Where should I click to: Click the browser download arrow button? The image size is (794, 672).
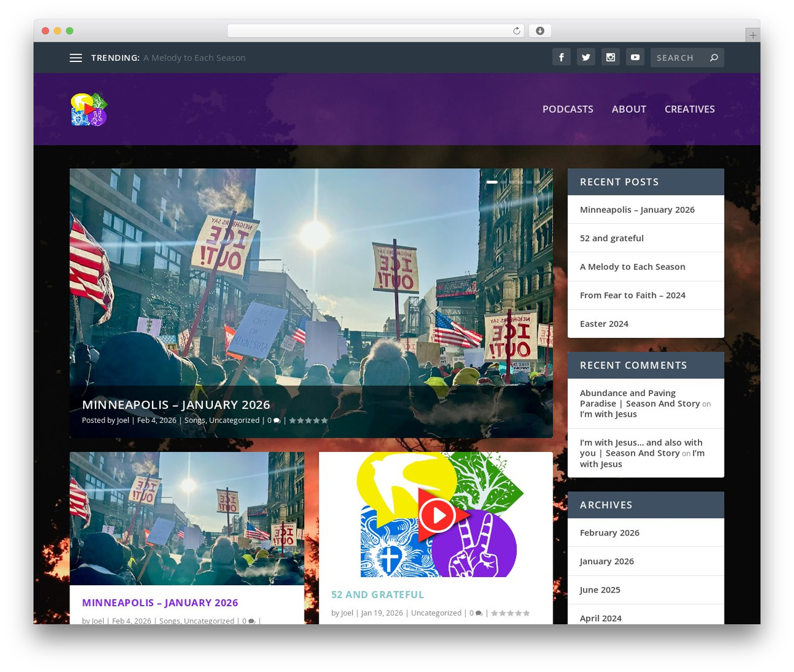540,31
